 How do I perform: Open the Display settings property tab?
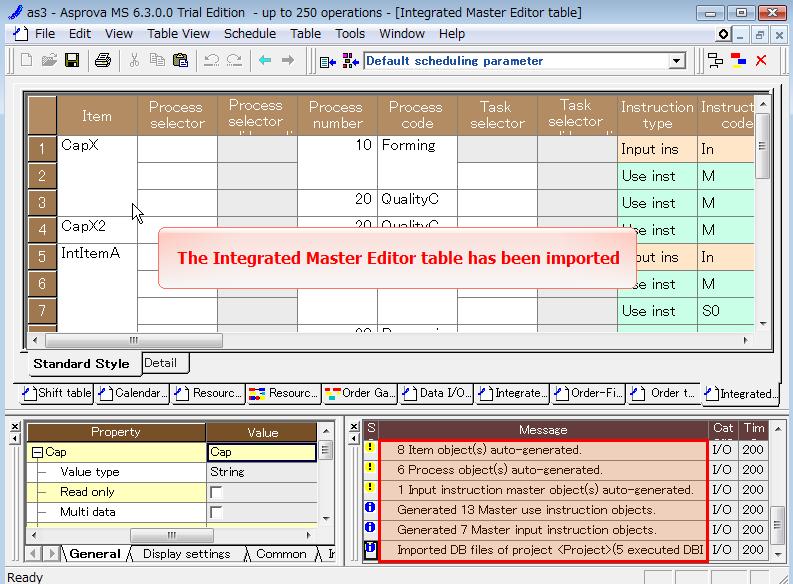[186, 554]
